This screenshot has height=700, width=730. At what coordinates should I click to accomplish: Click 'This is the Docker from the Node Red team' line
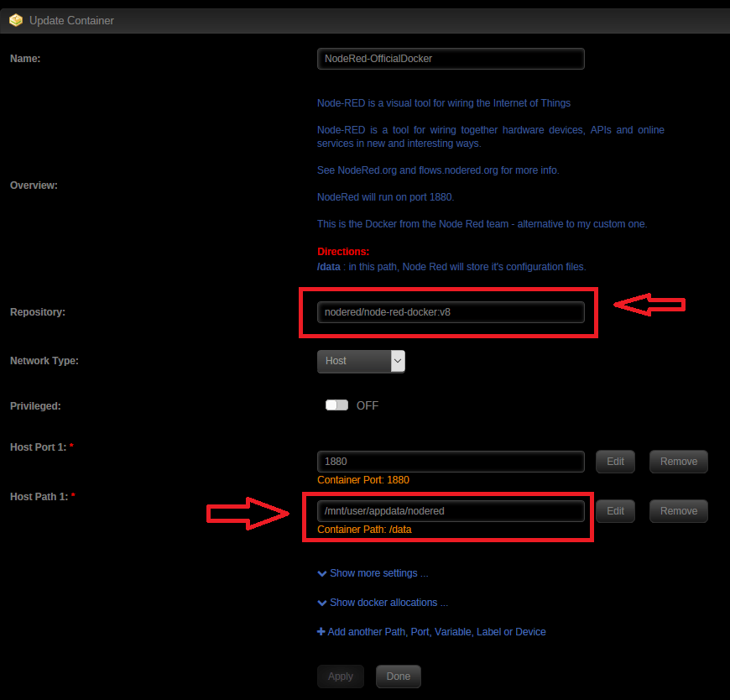point(482,224)
